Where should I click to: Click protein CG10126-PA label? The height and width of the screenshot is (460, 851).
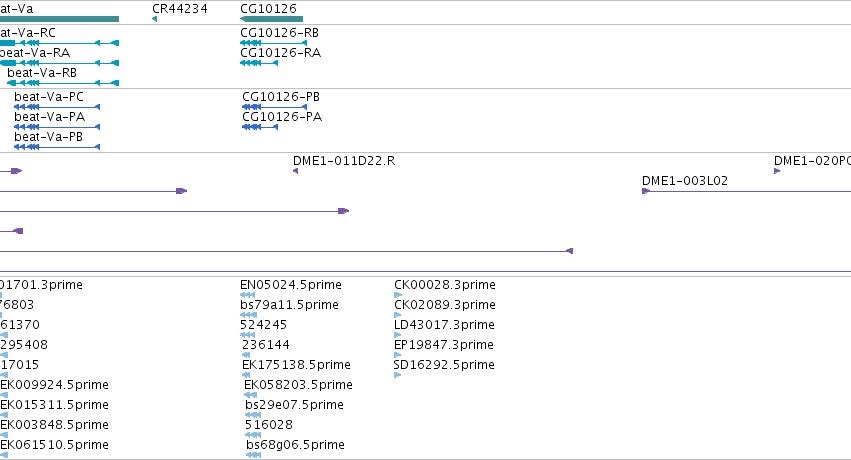[282, 117]
